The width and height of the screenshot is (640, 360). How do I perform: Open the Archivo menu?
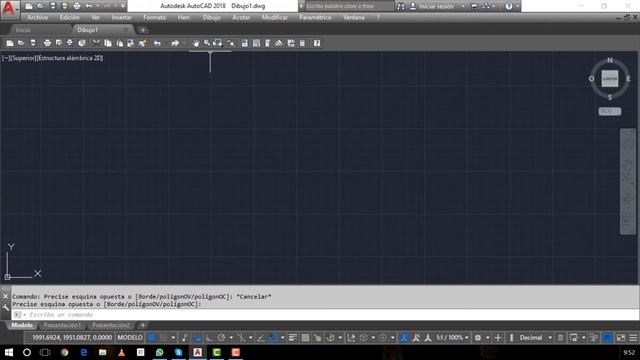coord(38,18)
